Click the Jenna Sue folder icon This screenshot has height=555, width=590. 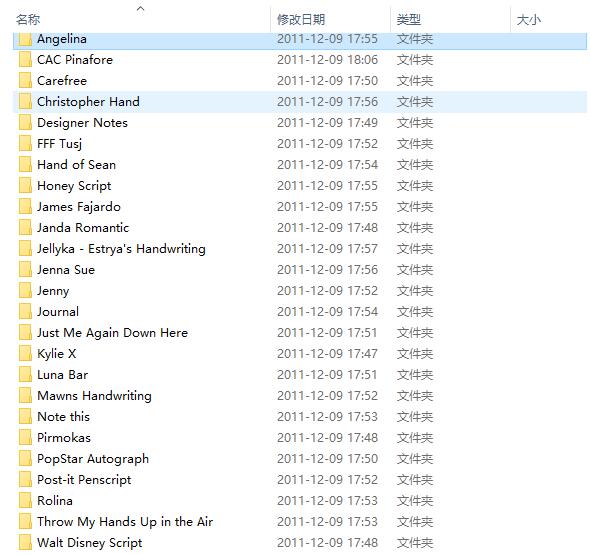[25, 270]
